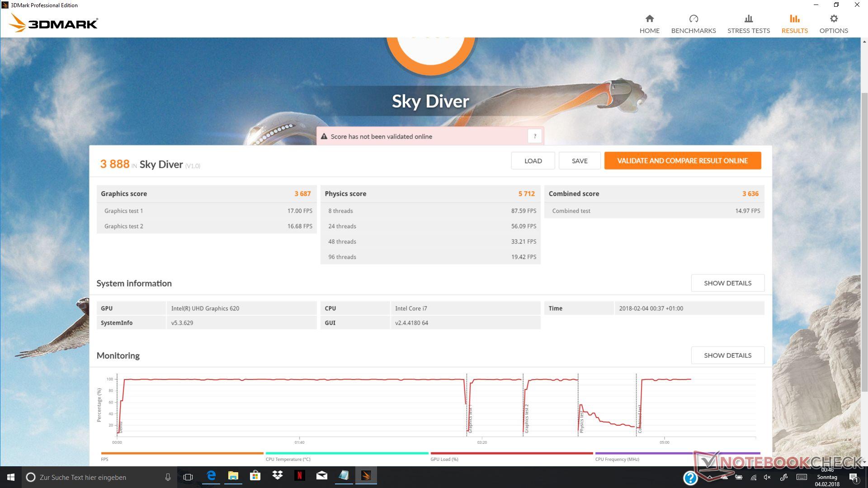Screen dimensions: 868x488
Task: Click the SAVE result button
Action: pyautogui.click(x=580, y=161)
